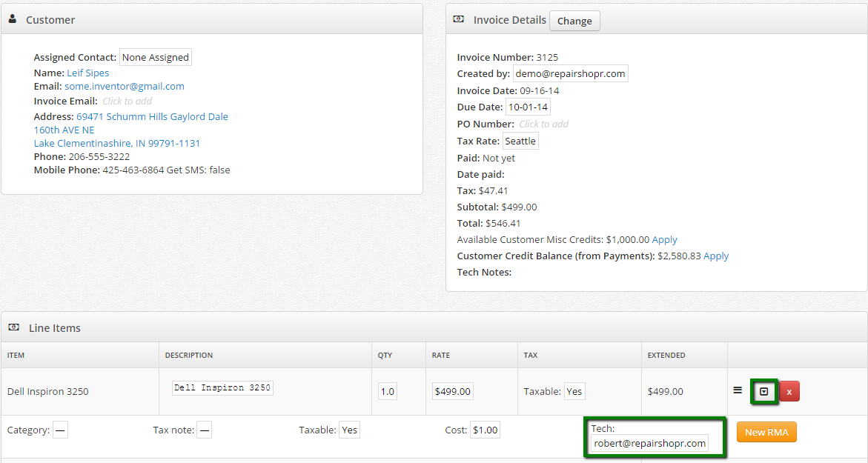Click the Line Items header icon
Image resolution: width=868 pixels, height=463 pixels.
click(x=14, y=327)
